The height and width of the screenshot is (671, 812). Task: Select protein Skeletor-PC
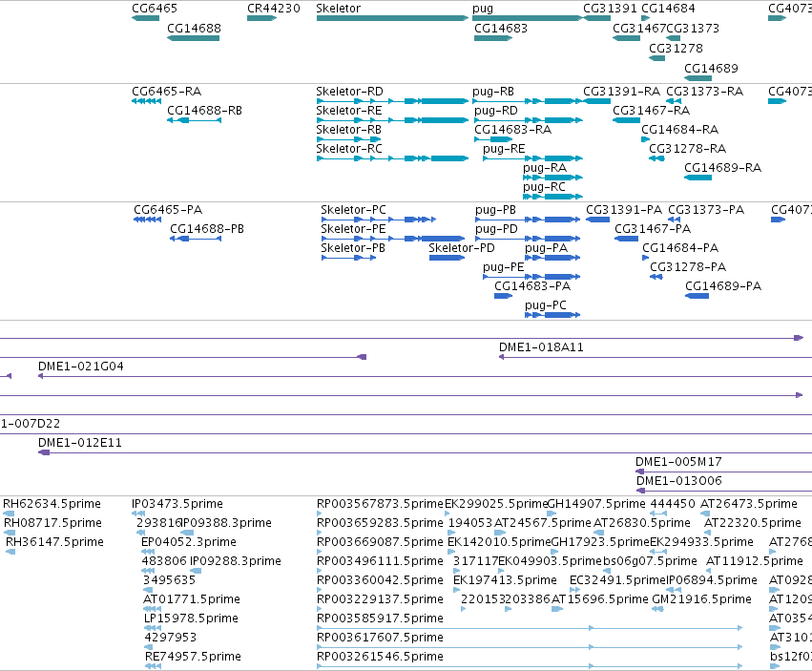(379, 220)
